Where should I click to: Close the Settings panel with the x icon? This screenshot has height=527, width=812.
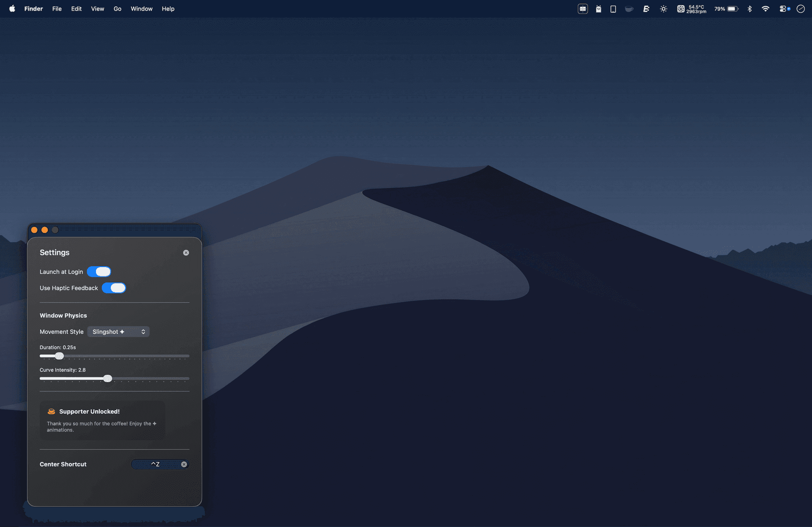pyautogui.click(x=186, y=253)
